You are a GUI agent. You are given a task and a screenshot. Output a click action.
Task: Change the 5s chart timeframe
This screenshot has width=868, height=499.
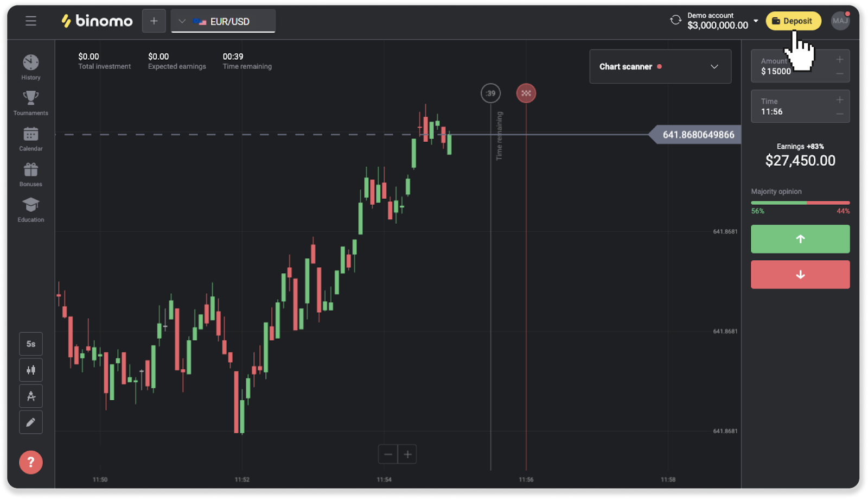click(31, 344)
